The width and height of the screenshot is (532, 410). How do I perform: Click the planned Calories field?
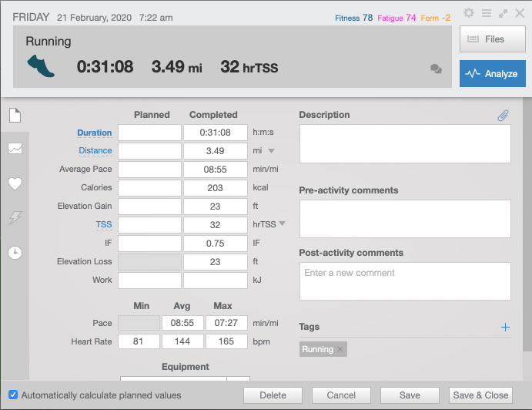pyautogui.click(x=149, y=188)
